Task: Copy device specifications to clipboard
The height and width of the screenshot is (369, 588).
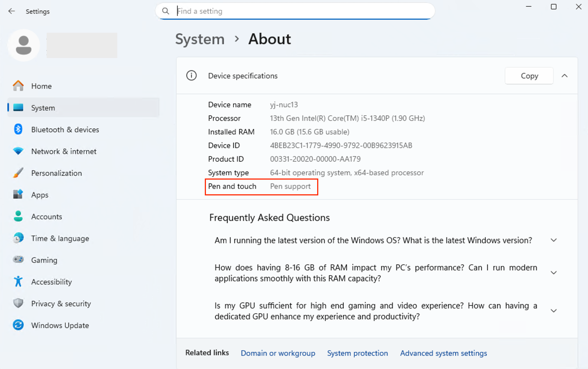Action: 529,76
